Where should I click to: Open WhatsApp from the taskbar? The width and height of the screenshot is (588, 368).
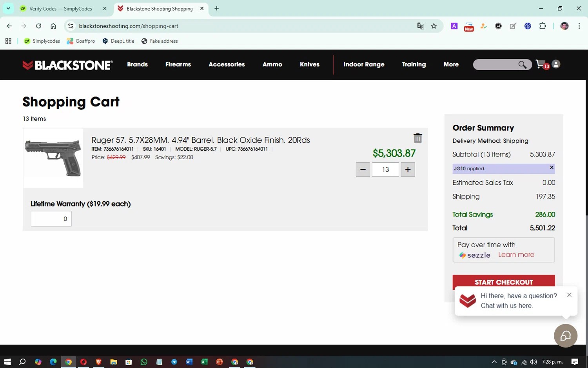[144, 362]
